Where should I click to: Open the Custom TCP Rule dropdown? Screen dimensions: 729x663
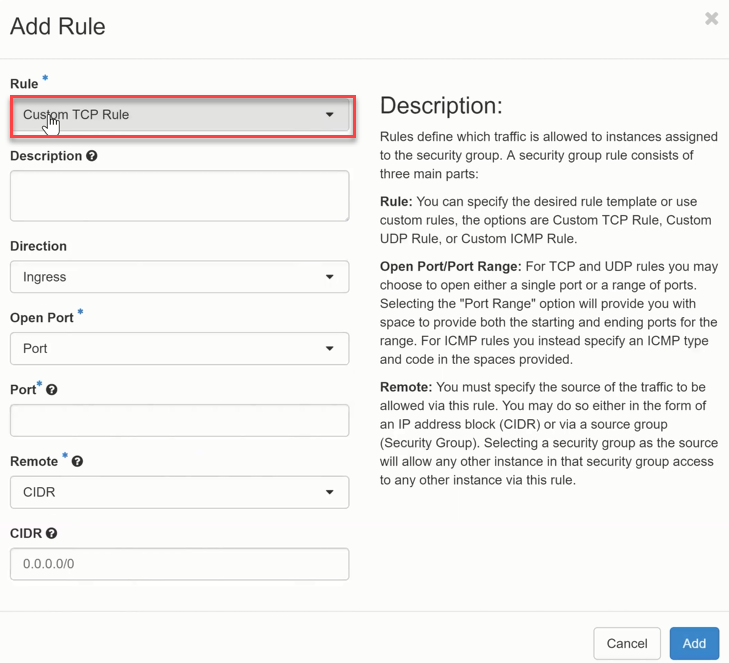[180, 115]
